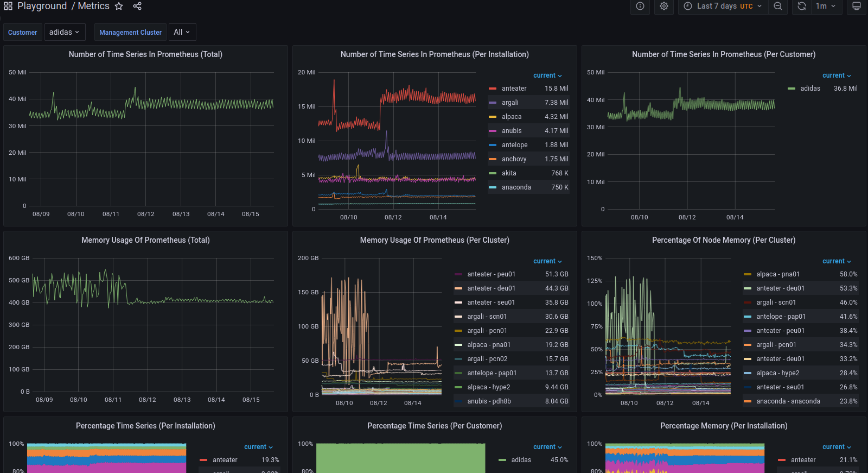The image size is (868, 473).
Task: Share the dashboard via share icon
Action: point(137,6)
